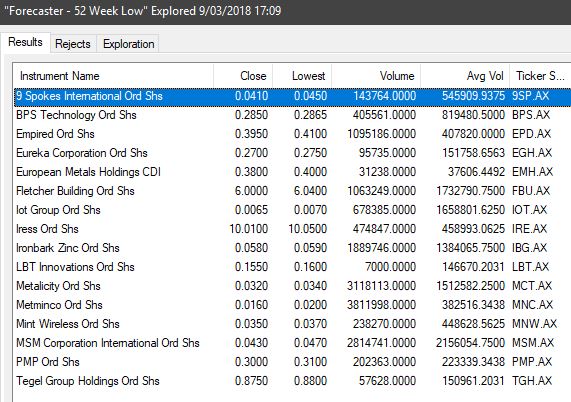Click Mint Wireless avg vol 448628.5625
Viewport: 571px width, 402px height.
click(x=474, y=324)
